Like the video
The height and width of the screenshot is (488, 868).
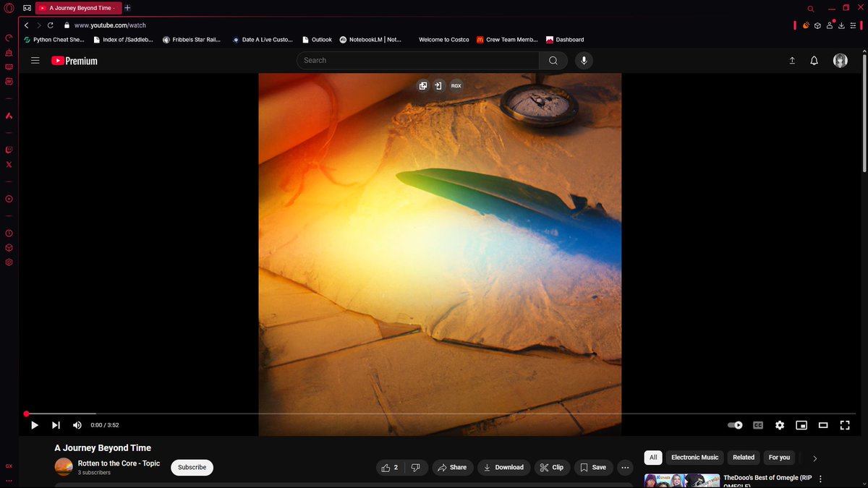pos(391,468)
